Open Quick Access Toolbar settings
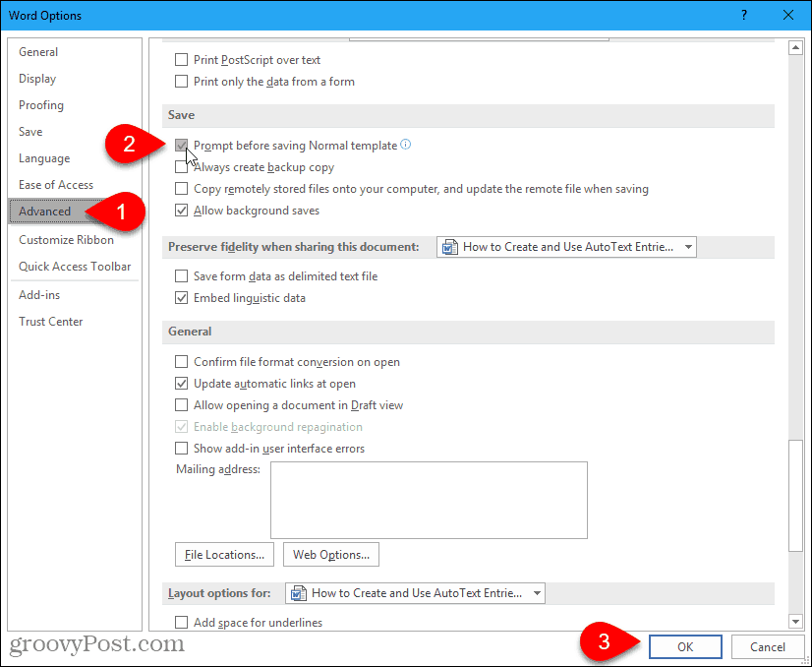Image resolution: width=812 pixels, height=667 pixels. point(75,266)
